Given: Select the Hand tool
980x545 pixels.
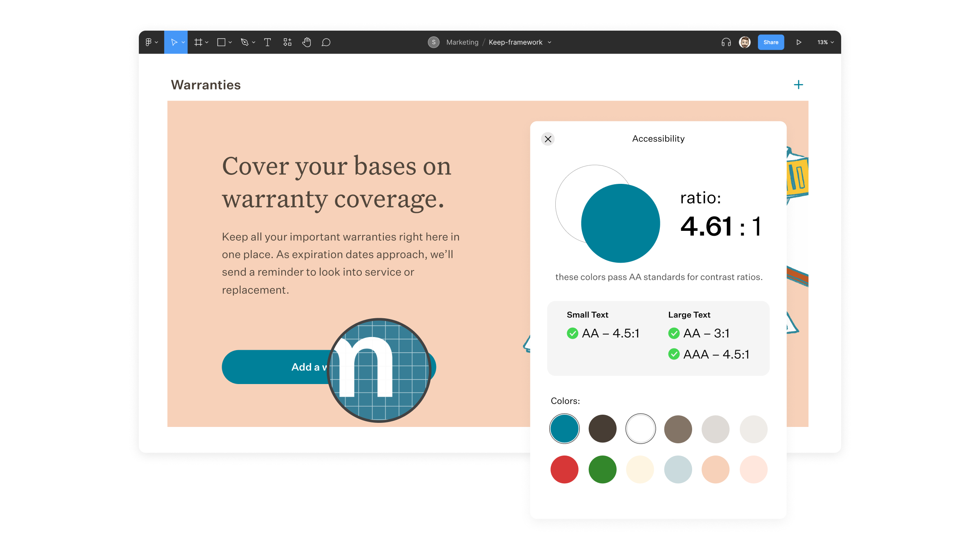Looking at the screenshot, I should coord(307,42).
